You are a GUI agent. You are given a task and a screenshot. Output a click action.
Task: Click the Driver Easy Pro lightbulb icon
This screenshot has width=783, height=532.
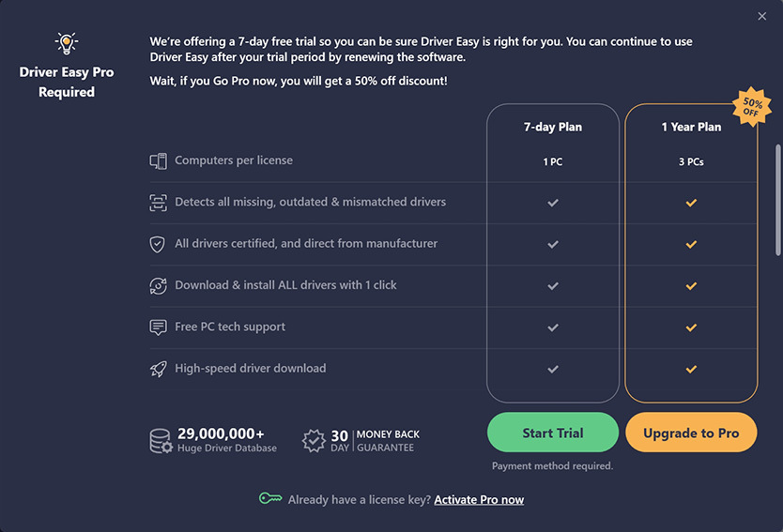(67, 42)
